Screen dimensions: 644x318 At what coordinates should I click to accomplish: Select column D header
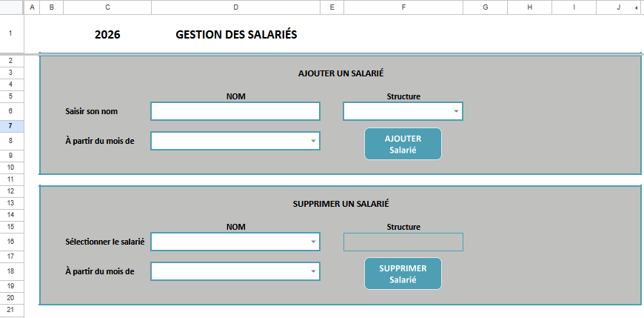pos(235,7)
